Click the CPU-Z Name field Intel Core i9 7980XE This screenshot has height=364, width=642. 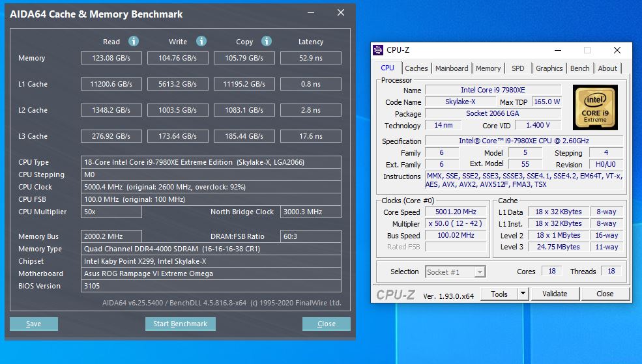(493, 90)
